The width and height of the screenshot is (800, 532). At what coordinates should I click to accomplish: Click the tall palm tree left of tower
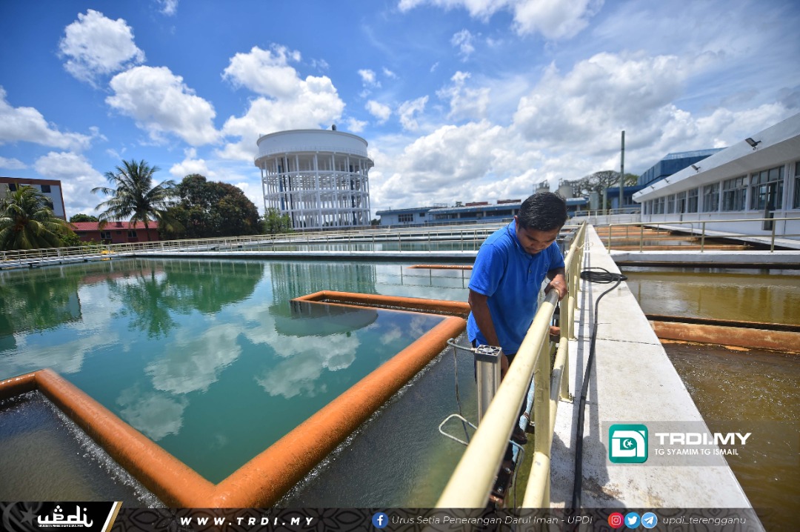tap(134, 194)
